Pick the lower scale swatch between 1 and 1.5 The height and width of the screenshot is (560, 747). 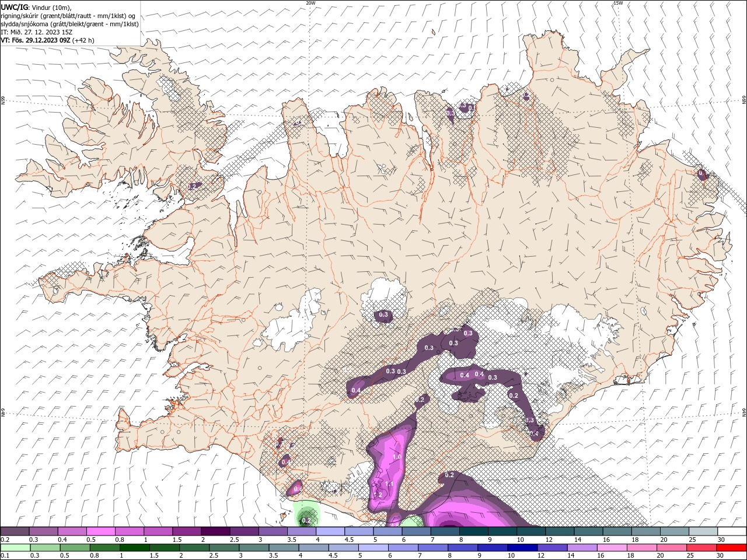(x=135, y=548)
